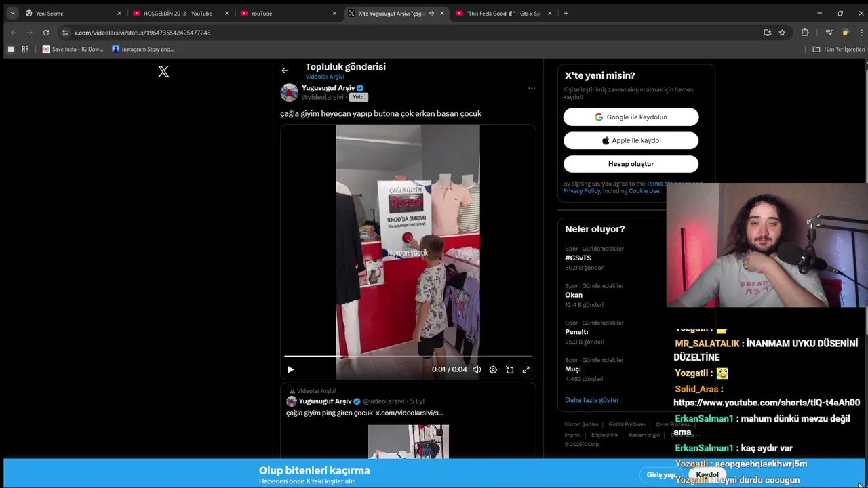Open the Tüm Yer İşaretleri folder
868x488 pixels.
pyautogui.click(x=839, y=49)
